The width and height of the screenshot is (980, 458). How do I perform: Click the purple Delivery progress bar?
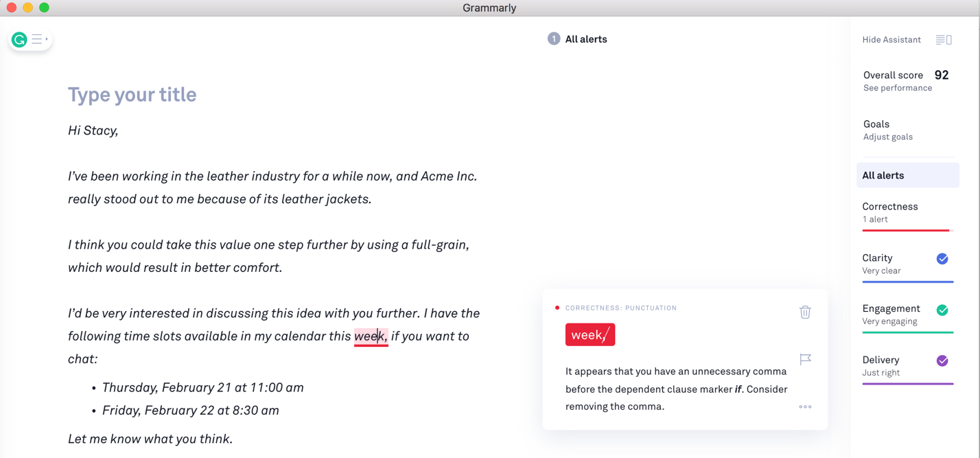pyautogui.click(x=907, y=384)
